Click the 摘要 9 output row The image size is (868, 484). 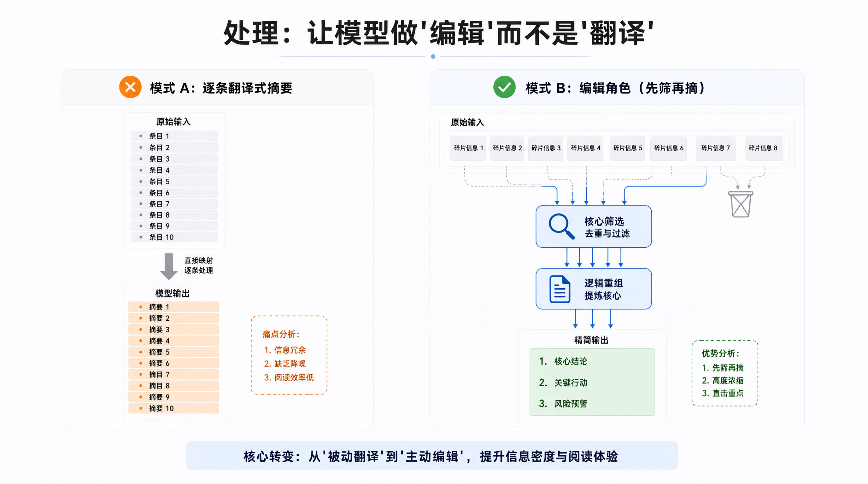click(x=173, y=397)
